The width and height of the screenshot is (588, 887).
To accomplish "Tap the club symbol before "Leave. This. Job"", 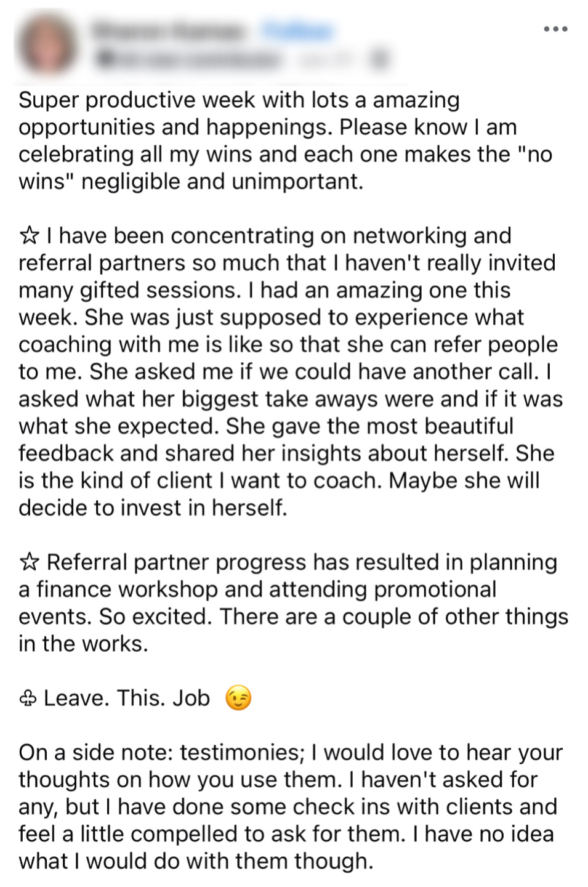I will [28, 699].
